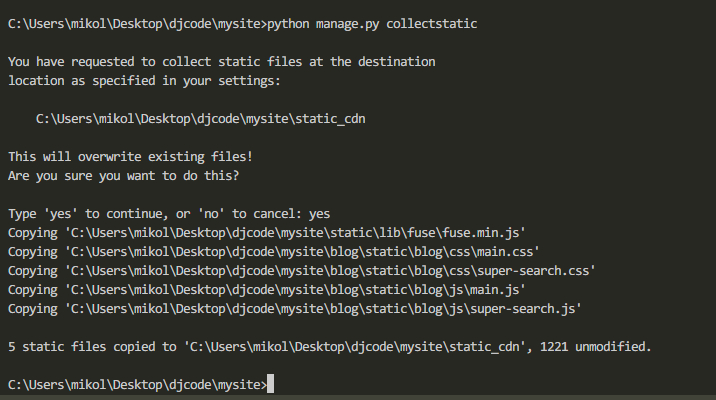Image resolution: width=716 pixels, height=400 pixels.
Task: Click the 'Are you sure you want to do this?' line
Action: click(x=123, y=176)
